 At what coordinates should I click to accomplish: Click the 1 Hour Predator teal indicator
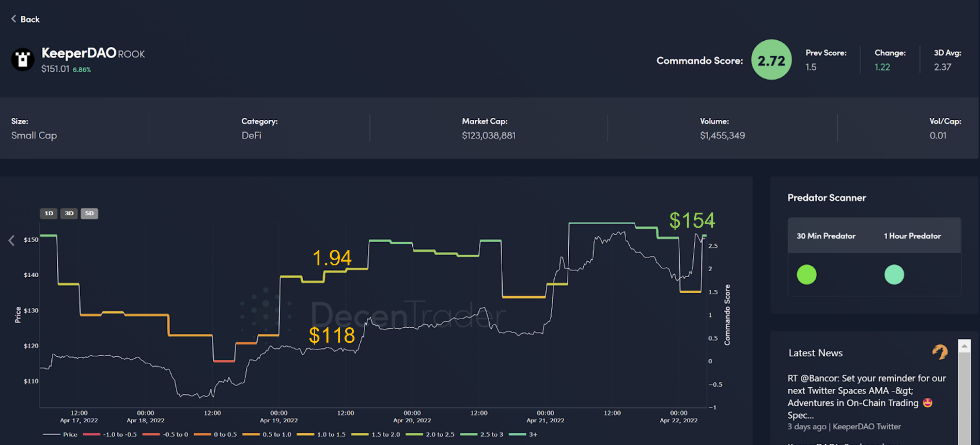tap(894, 275)
